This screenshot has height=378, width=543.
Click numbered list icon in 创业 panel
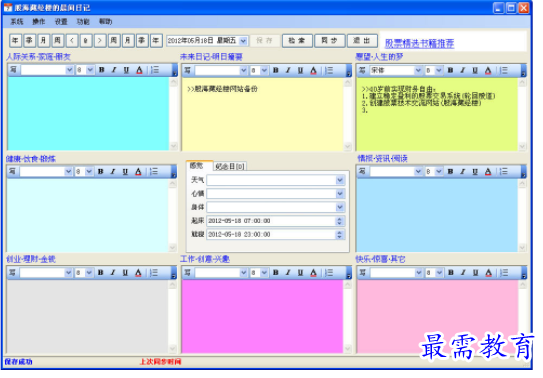pyautogui.click(x=154, y=273)
